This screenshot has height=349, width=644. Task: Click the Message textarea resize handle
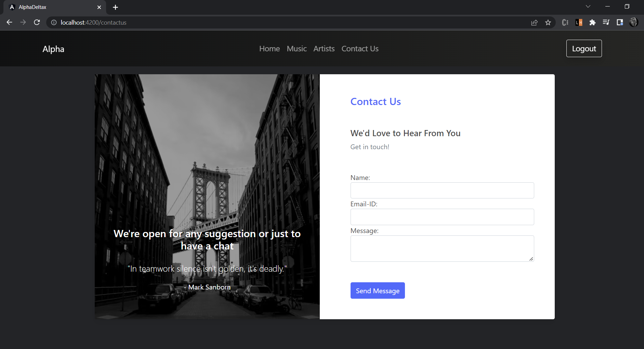point(531,259)
